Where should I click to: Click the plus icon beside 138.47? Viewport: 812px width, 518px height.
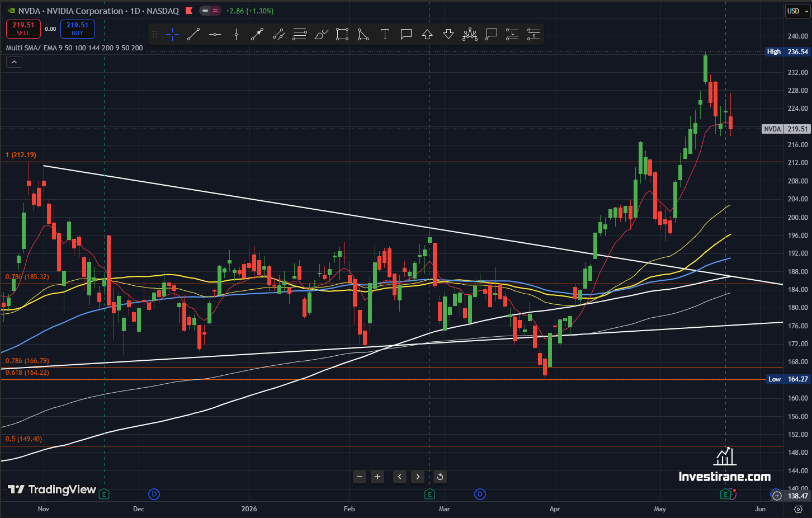click(x=777, y=496)
